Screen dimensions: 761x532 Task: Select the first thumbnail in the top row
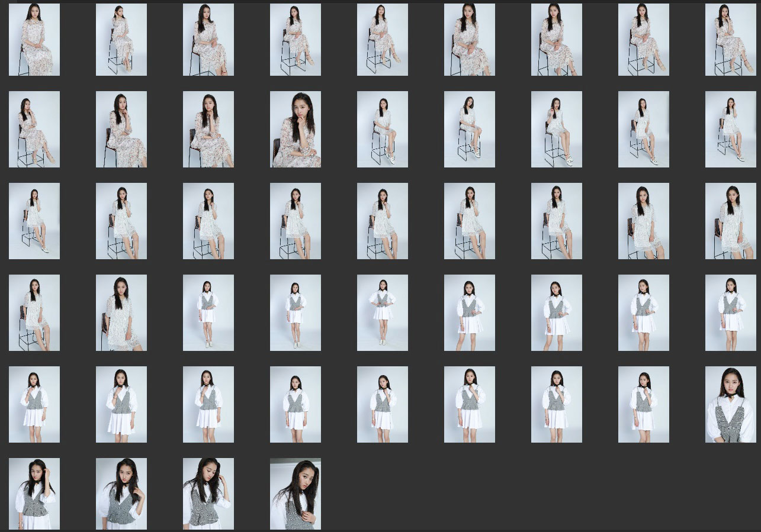[x=34, y=40]
